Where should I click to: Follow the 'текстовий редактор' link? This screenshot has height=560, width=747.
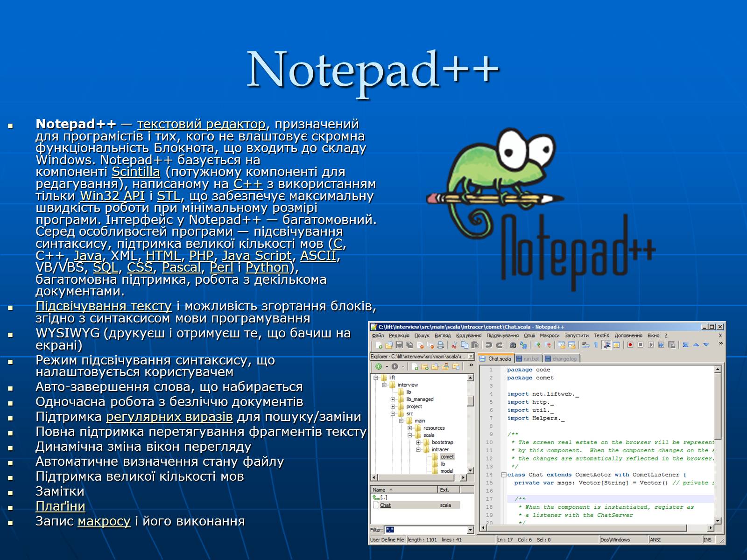(201, 124)
